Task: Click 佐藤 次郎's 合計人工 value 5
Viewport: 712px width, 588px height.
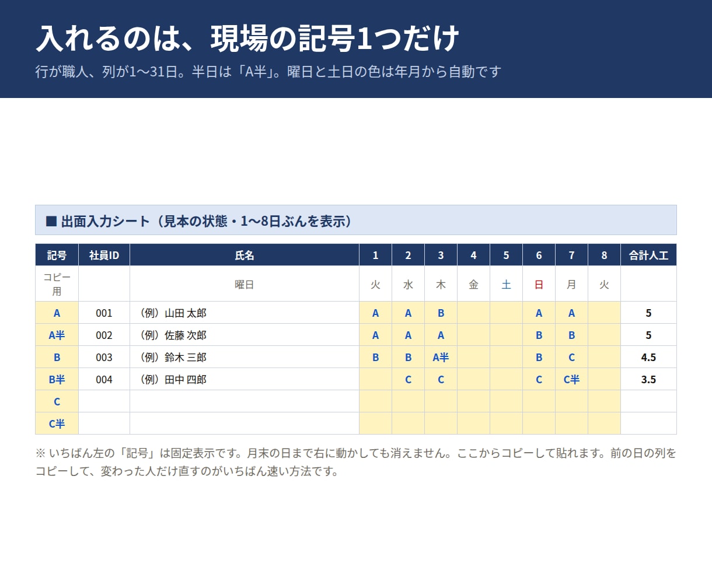Action: [x=648, y=335]
